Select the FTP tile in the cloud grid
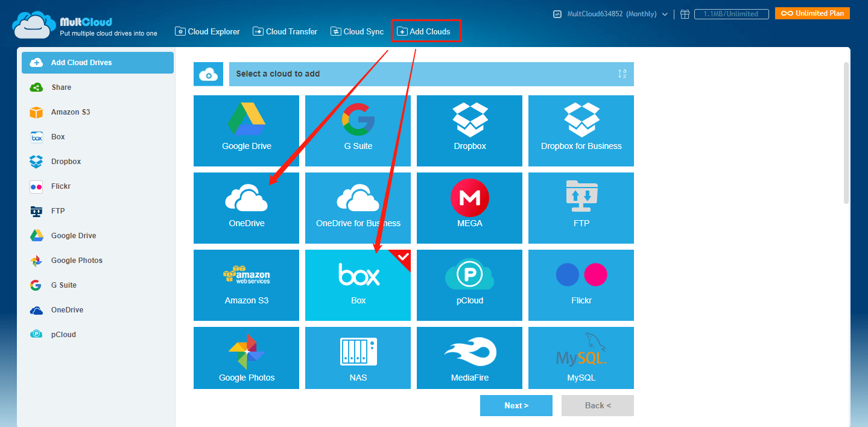The width and height of the screenshot is (868, 427). 581,208
